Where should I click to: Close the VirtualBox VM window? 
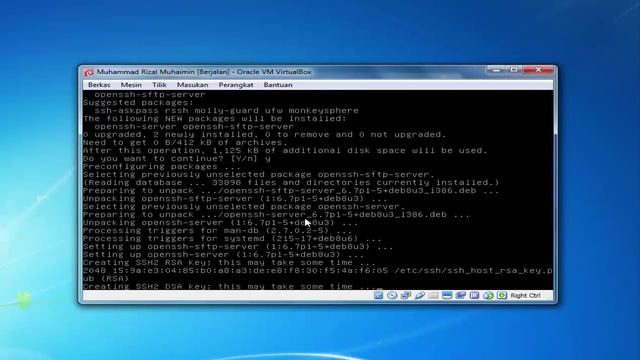pos(538,70)
